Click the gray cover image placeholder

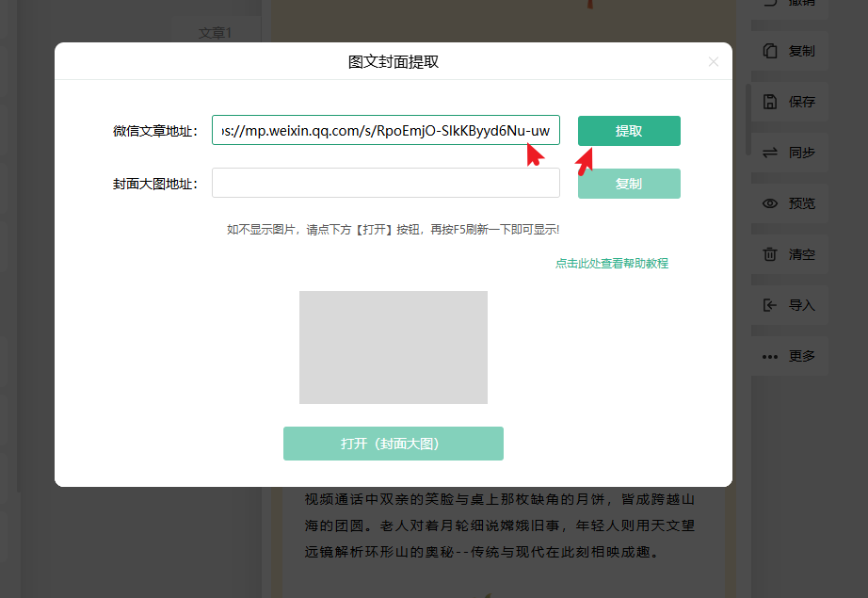393,347
